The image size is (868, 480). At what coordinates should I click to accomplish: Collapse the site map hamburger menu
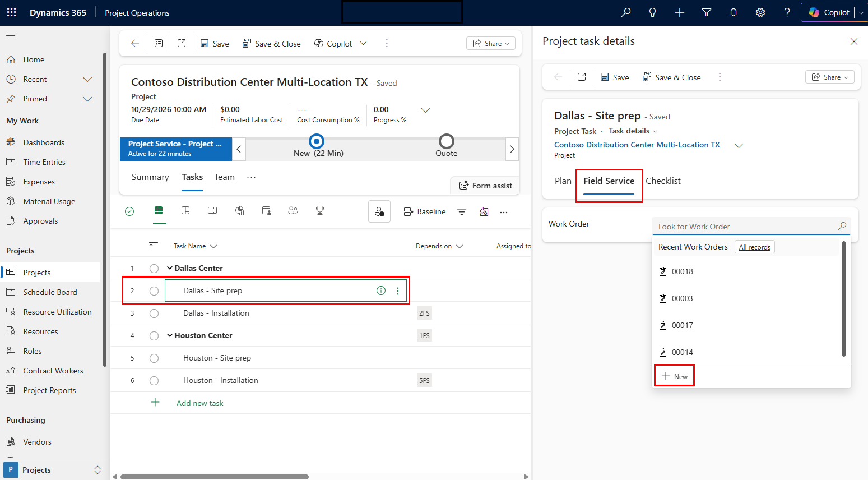[x=11, y=38]
